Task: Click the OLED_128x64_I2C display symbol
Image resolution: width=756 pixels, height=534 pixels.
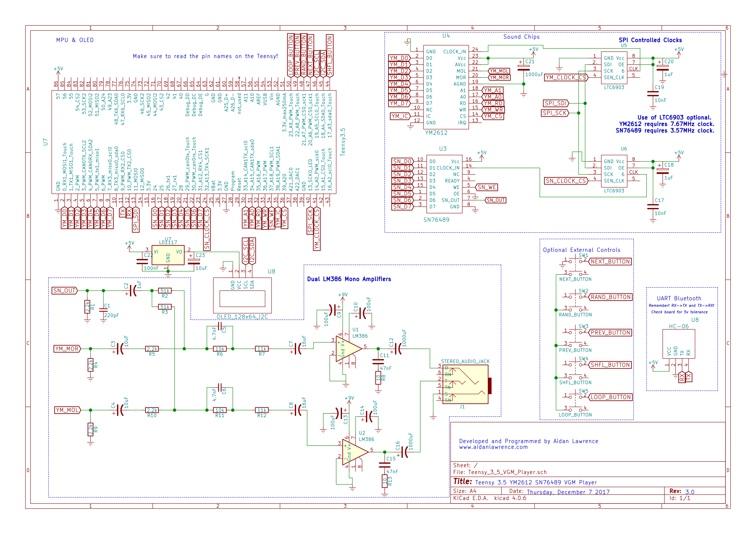Action: click(x=242, y=295)
